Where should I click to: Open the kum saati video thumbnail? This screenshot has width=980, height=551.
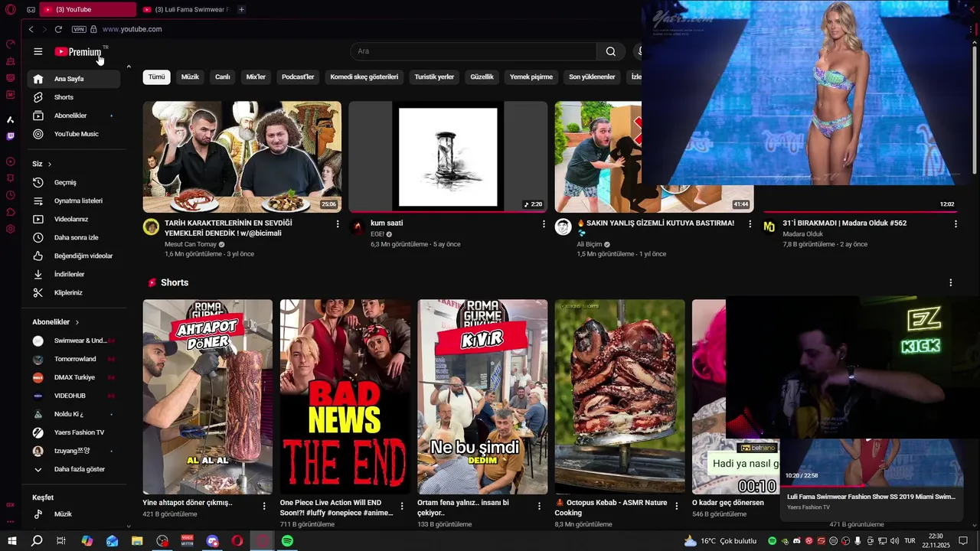click(448, 157)
